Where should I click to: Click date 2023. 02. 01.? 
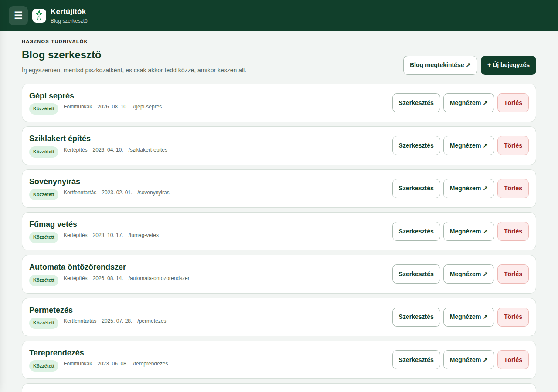click(x=117, y=193)
